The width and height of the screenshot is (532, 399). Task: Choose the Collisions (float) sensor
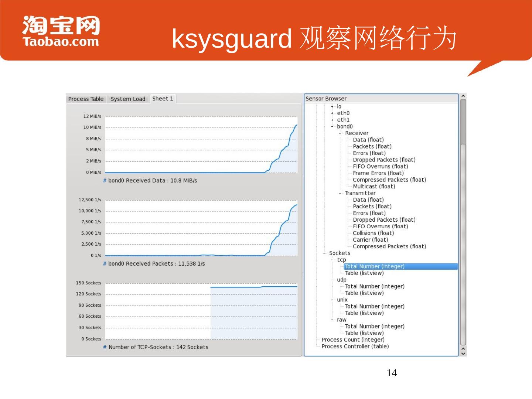[373, 233]
